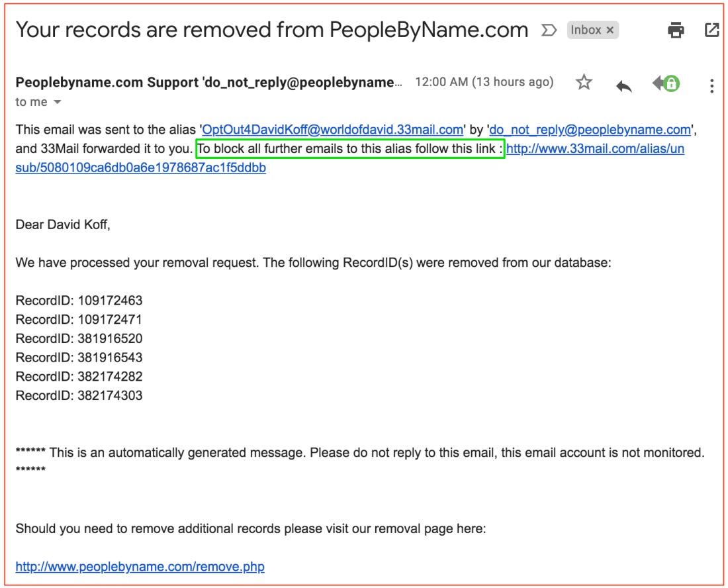
Task: Star this message
Action: click(x=584, y=83)
